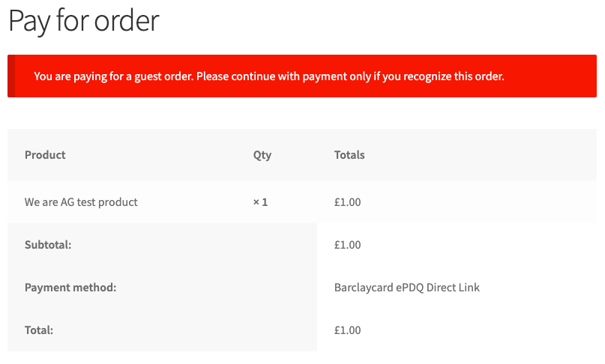
Task: Click the word 'recognize' in the notice
Action: pyautogui.click(x=427, y=76)
